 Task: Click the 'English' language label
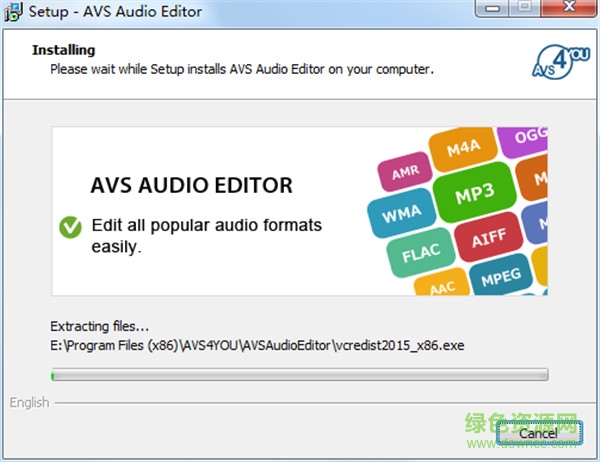(x=29, y=402)
